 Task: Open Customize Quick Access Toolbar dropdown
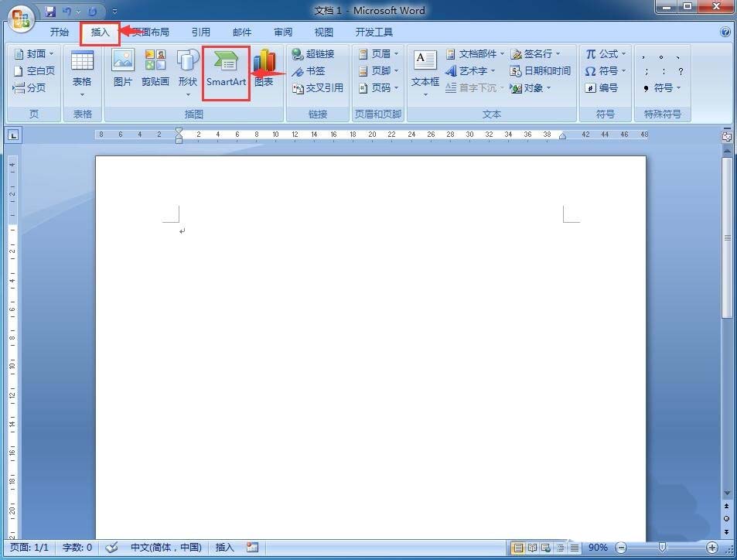115,12
